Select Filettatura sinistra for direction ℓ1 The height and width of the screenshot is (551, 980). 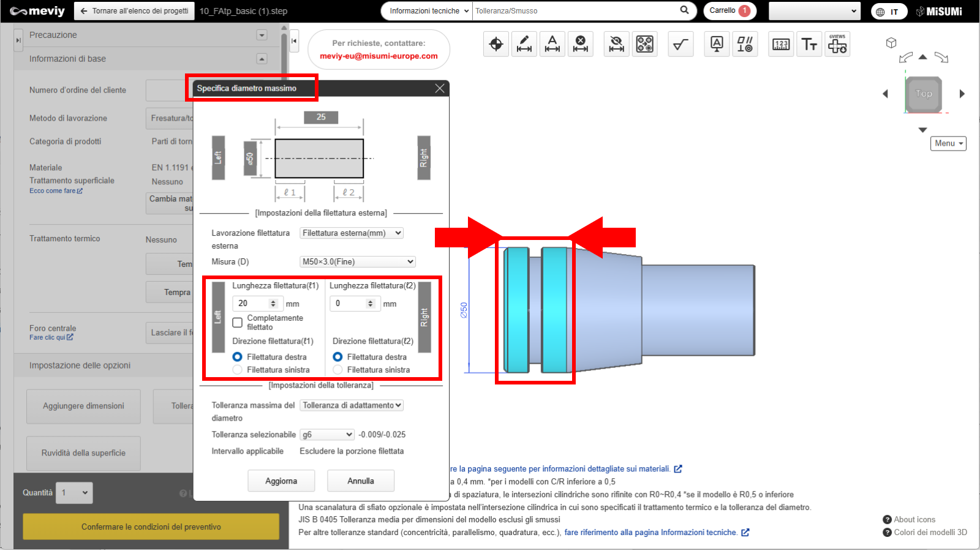click(238, 370)
